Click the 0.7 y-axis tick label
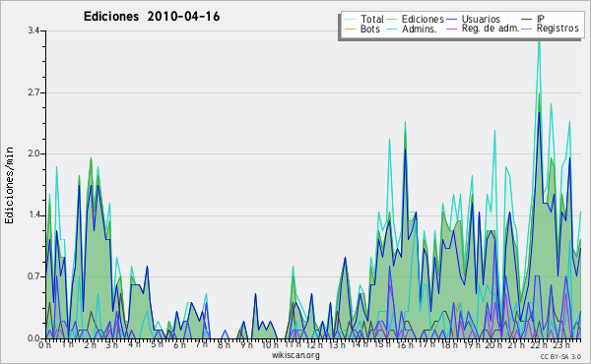591x364 pixels. (33, 276)
